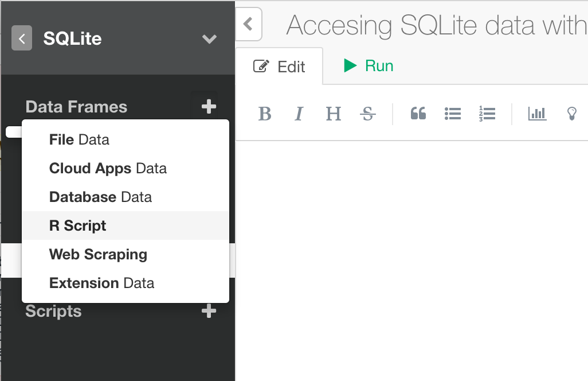
Task: Click the Data Frames section heading
Action: [76, 107]
